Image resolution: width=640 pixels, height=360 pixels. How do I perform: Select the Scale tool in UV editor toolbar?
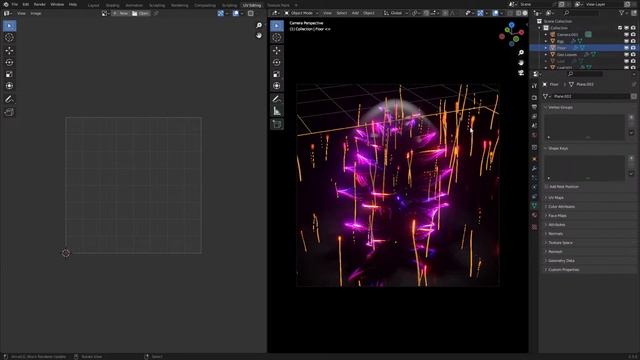pyautogui.click(x=9, y=74)
